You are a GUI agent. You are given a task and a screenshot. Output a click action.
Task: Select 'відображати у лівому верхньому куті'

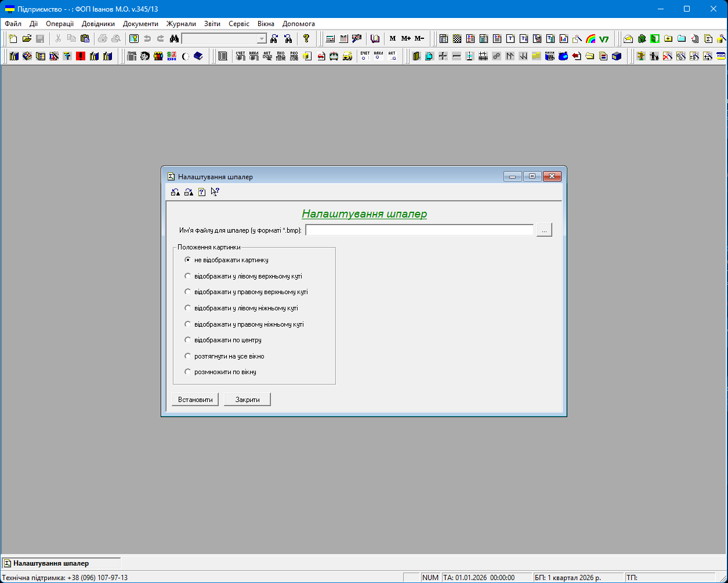(187, 276)
